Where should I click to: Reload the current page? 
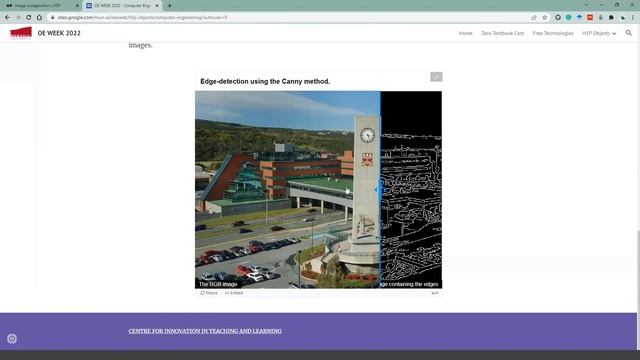(x=29, y=18)
